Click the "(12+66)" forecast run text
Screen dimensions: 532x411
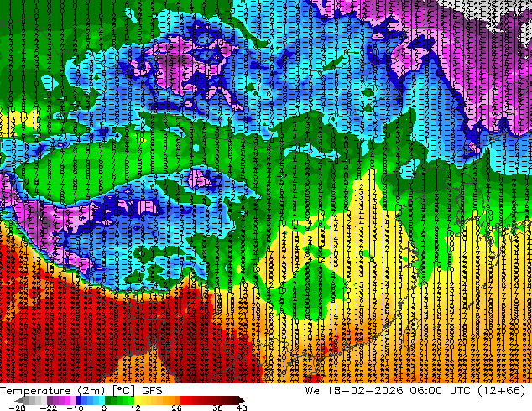pyautogui.click(x=502, y=391)
